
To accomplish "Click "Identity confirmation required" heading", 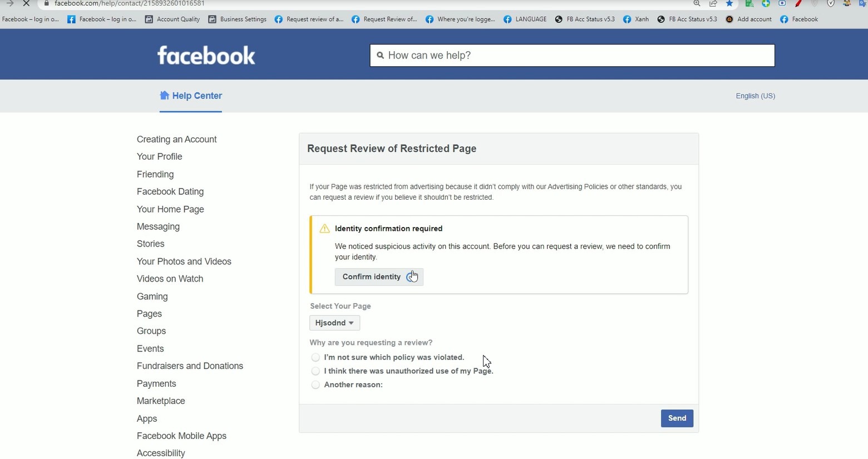I will pos(388,229).
